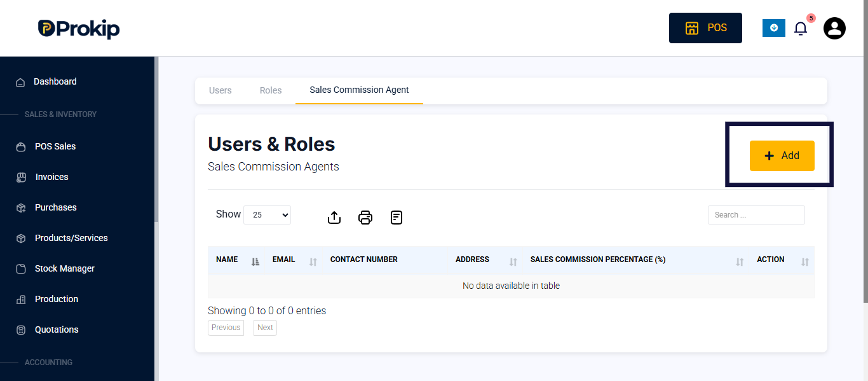The width and height of the screenshot is (868, 381).
Task: Open Stock Manager in sidebar
Action: [65, 268]
